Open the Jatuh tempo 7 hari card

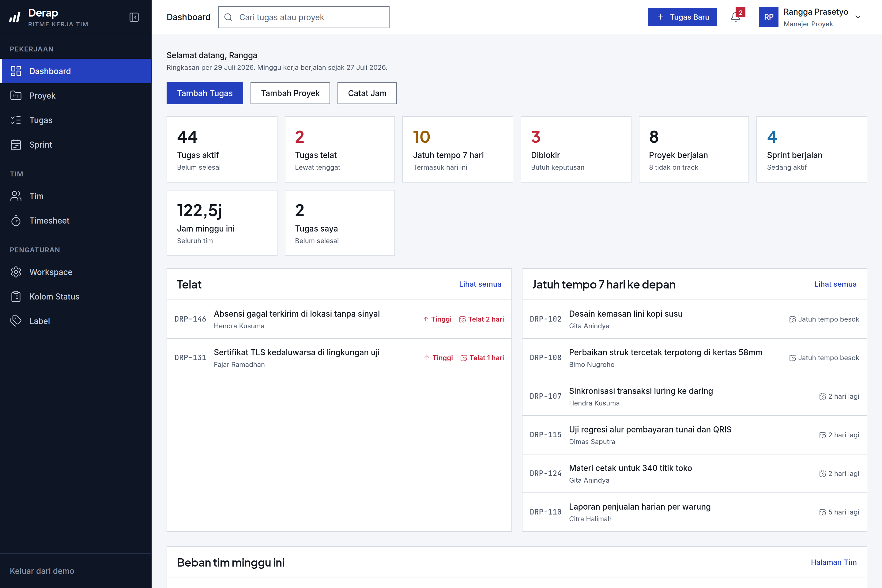pyautogui.click(x=458, y=149)
